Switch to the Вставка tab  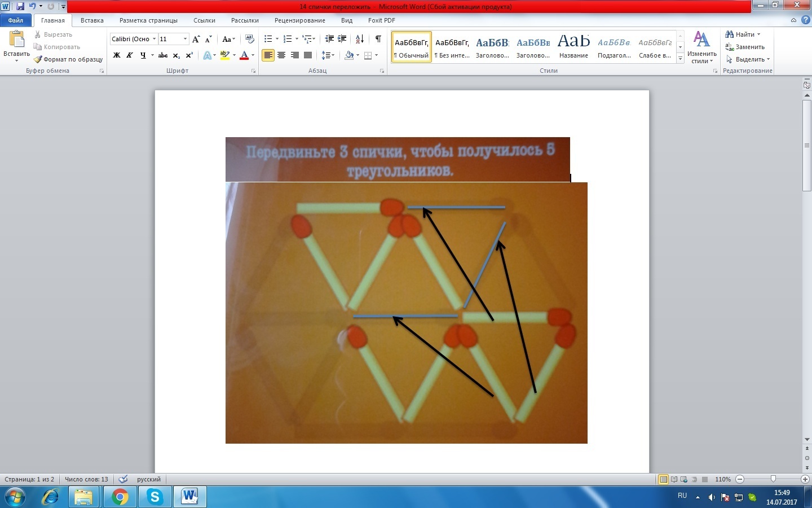pyautogui.click(x=92, y=20)
